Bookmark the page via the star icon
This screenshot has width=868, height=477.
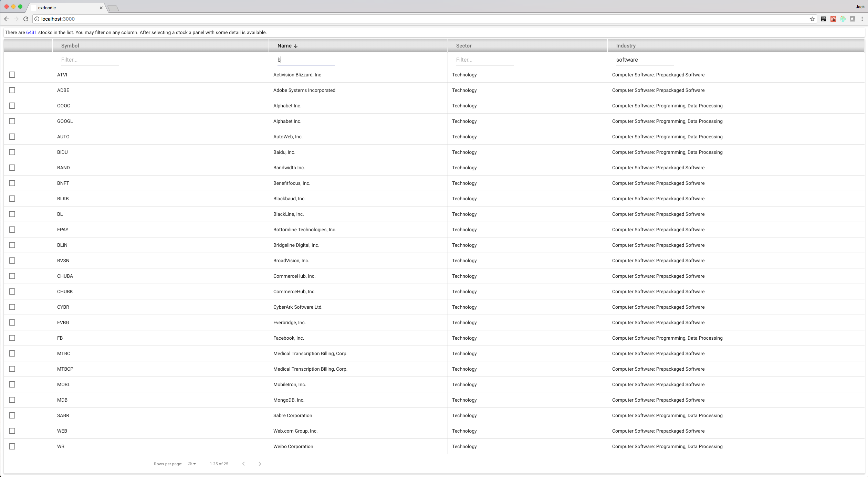click(x=812, y=19)
